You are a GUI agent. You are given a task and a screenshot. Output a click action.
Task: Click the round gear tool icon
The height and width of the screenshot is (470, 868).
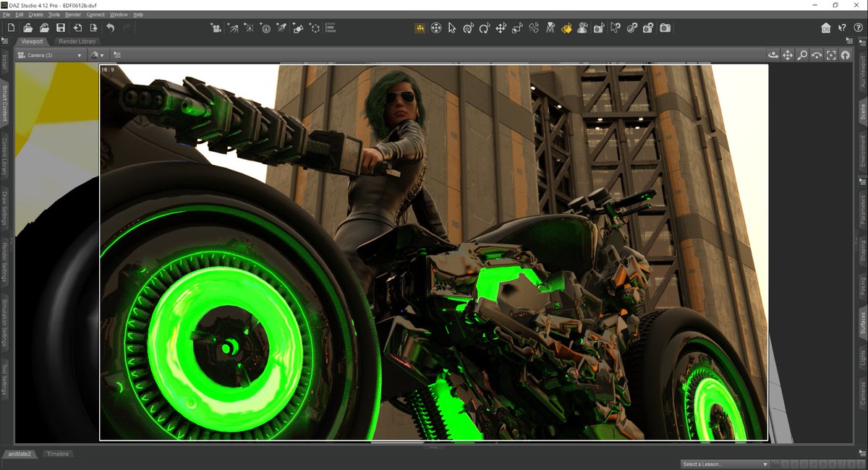(632, 27)
